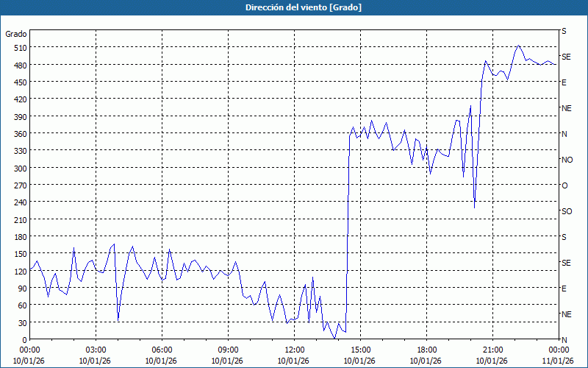The height and width of the screenshot is (368, 588).
Task: Select the 09:00 time label on the x-axis
Action: click(x=228, y=350)
